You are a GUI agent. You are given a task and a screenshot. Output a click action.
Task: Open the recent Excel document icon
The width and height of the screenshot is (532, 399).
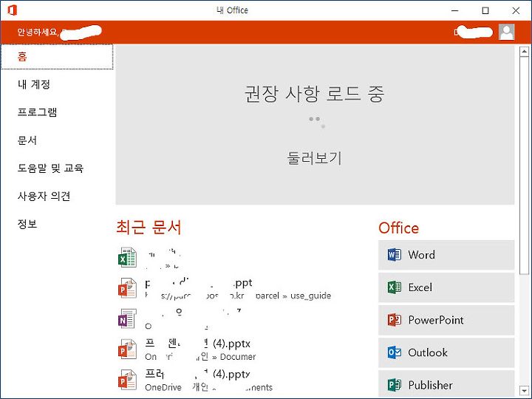tap(128, 258)
